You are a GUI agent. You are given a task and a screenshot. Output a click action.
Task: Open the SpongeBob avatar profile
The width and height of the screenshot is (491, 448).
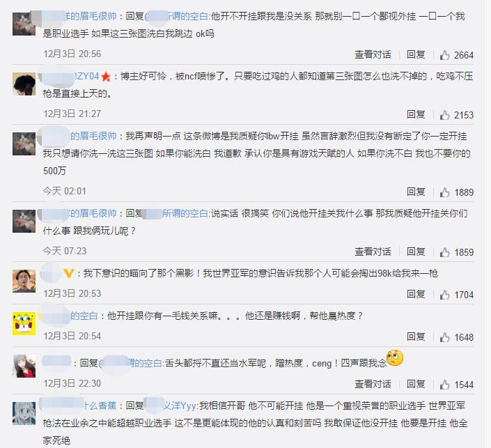tap(24, 323)
